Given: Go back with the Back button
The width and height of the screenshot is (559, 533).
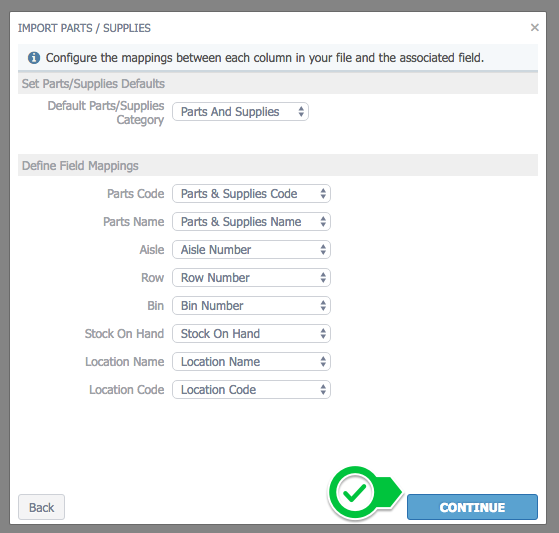Looking at the screenshot, I should [41, 507].
